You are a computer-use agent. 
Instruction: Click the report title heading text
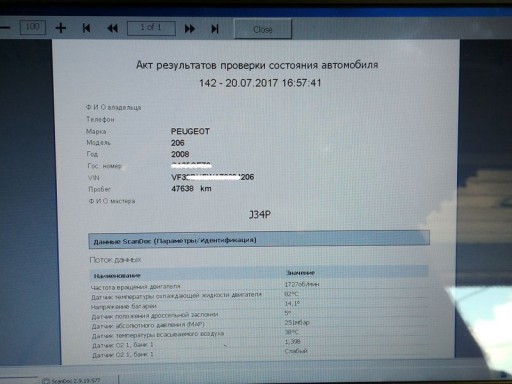click(x=257, y=65)
